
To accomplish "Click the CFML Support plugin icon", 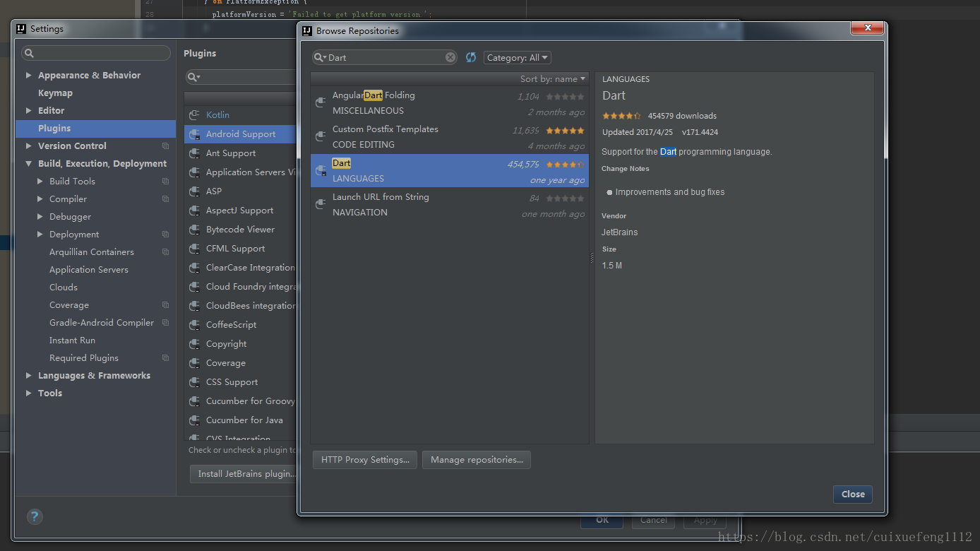I will pyautogui.click(x=194, y=249).
